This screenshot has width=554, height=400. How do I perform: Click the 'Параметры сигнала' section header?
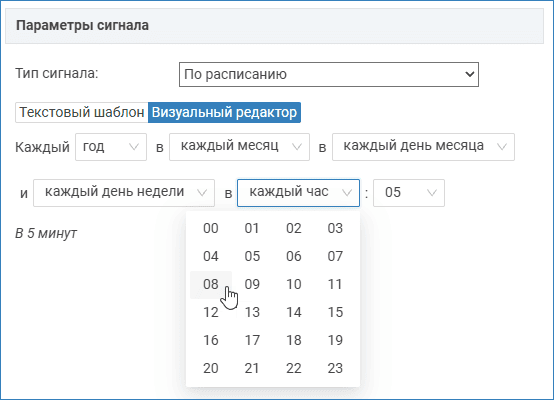point(274,26)
